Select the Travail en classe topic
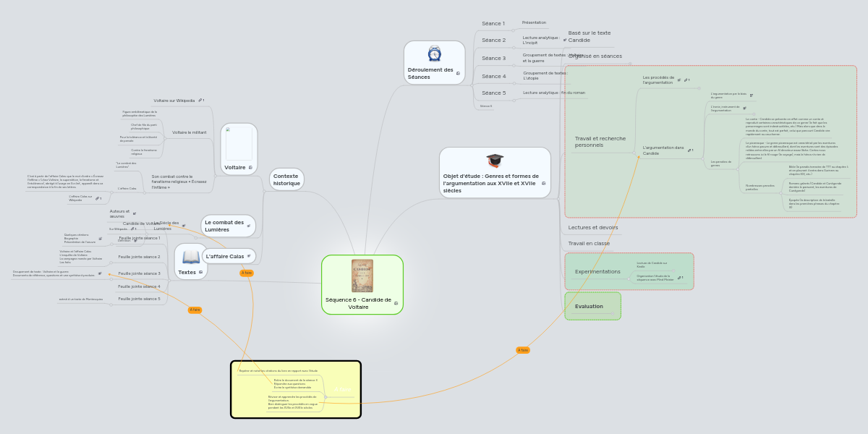Screen dimensions: 868x434 pyautogui.click(x=588, y=243)
